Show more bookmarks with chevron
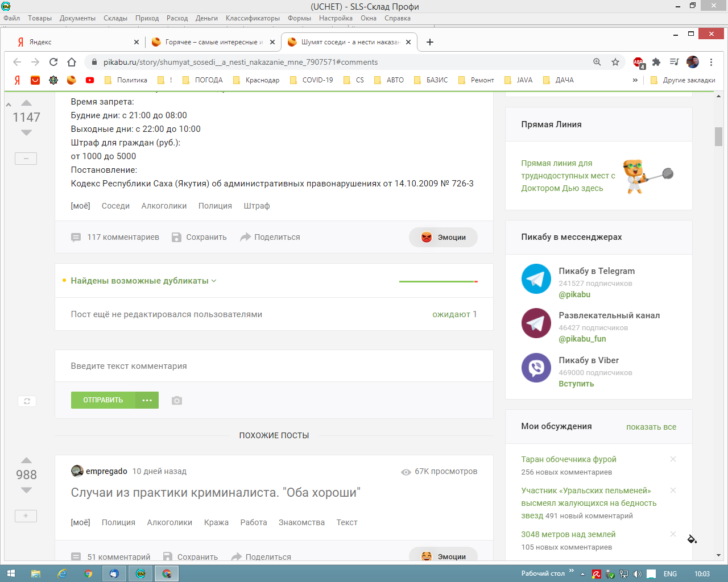The width and height of the screenshot is (728, 582). 635,80
